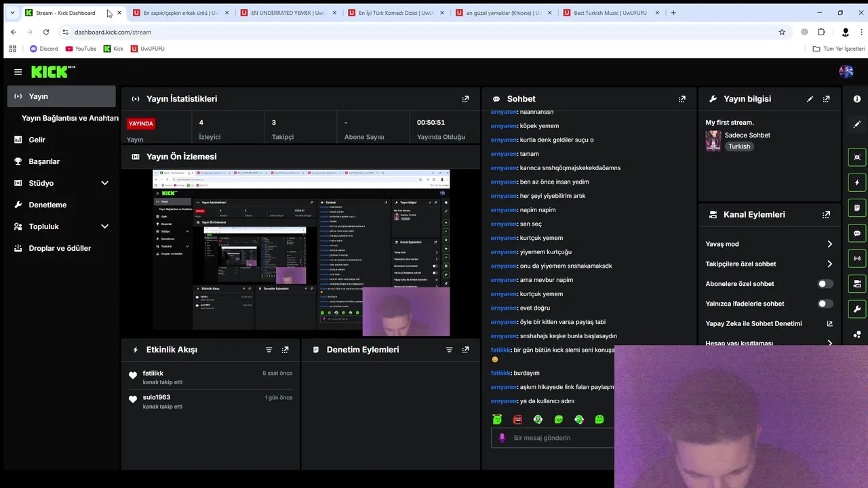The image size is (868, 488).
Task: Switch to EN UNDERRATED YEMEK browser tab
Action: [289, 13]
